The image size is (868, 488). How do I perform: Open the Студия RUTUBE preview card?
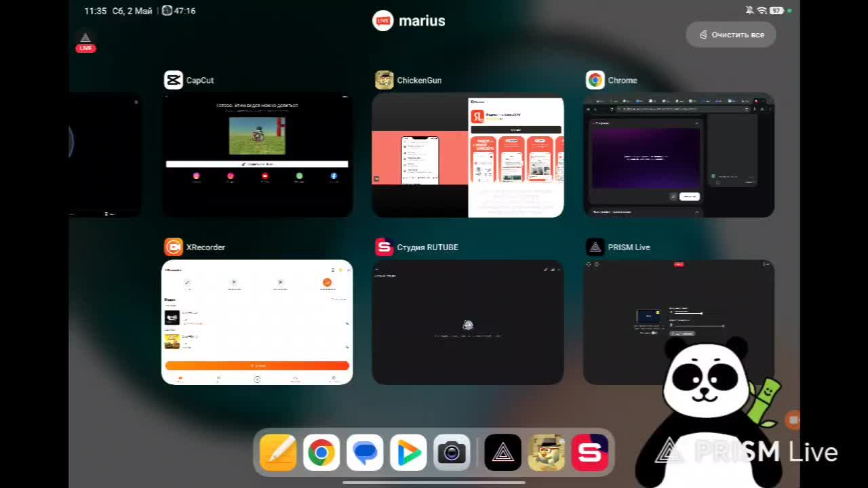tap(468, 322)
